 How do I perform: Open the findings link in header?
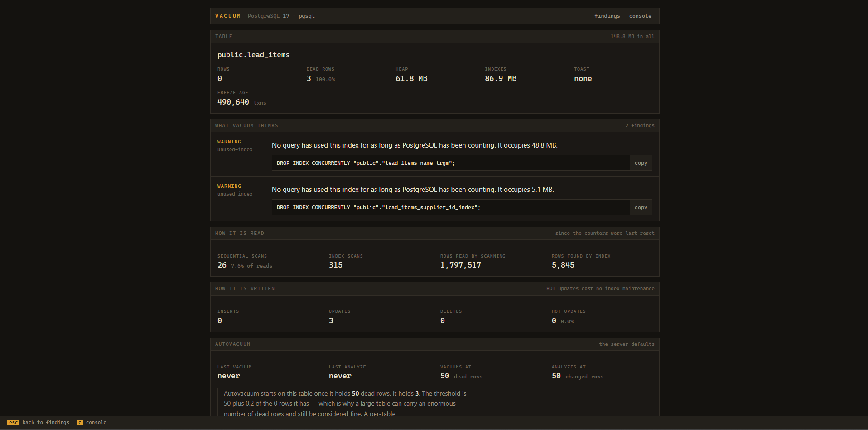click(x=607, y=16)
